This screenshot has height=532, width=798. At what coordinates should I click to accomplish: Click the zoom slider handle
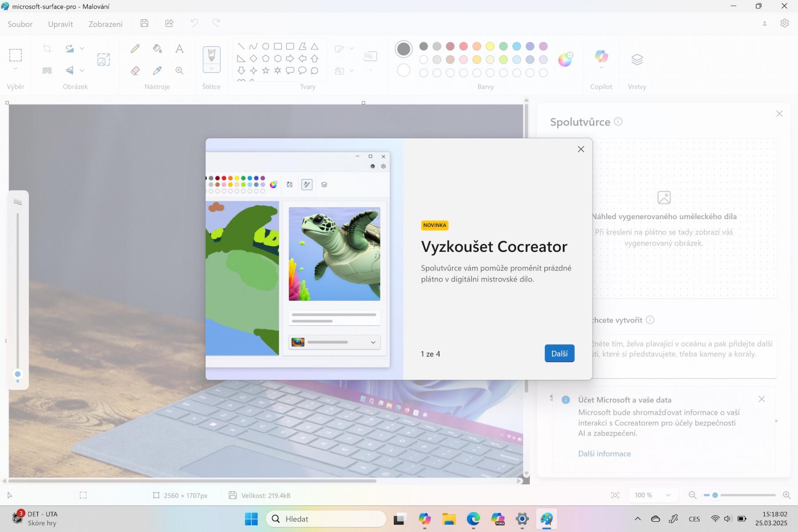[715, 495]
